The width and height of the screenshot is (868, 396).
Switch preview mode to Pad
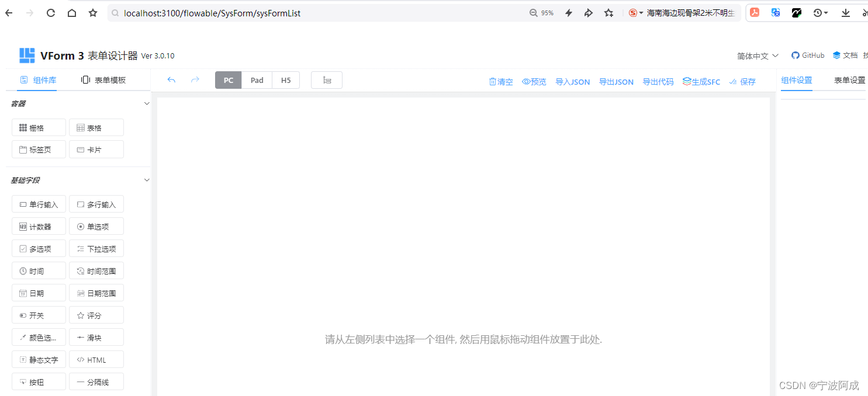[257, 80]
